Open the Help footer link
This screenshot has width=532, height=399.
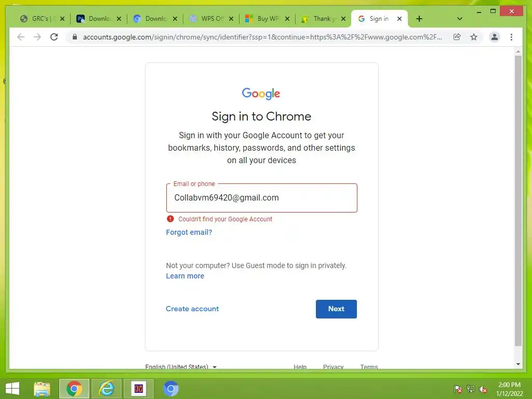(x=300, y=366)
